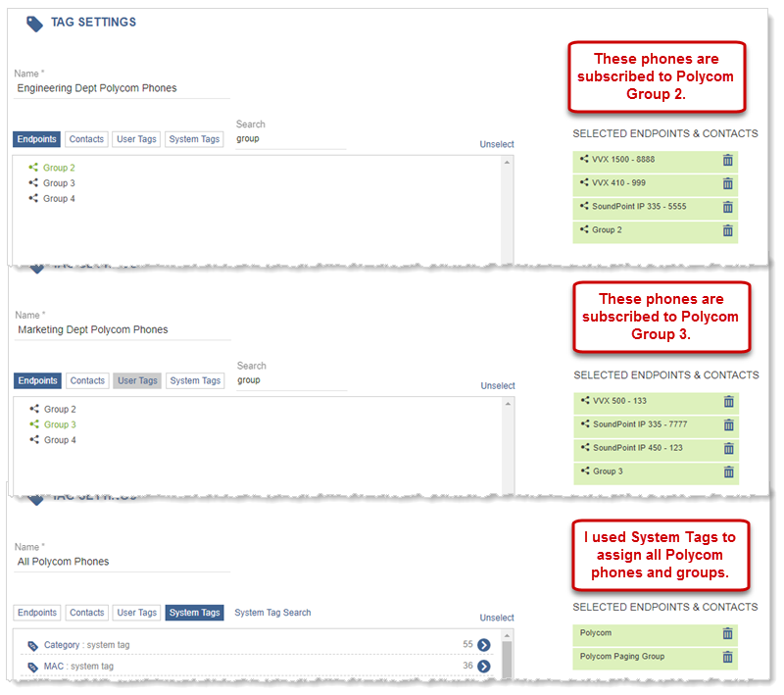This screenshot has height=695, width=784.
Task: Open User Tags tab in Marketing Dept panel
Action: pyautogui.click(x=137, y=380)
